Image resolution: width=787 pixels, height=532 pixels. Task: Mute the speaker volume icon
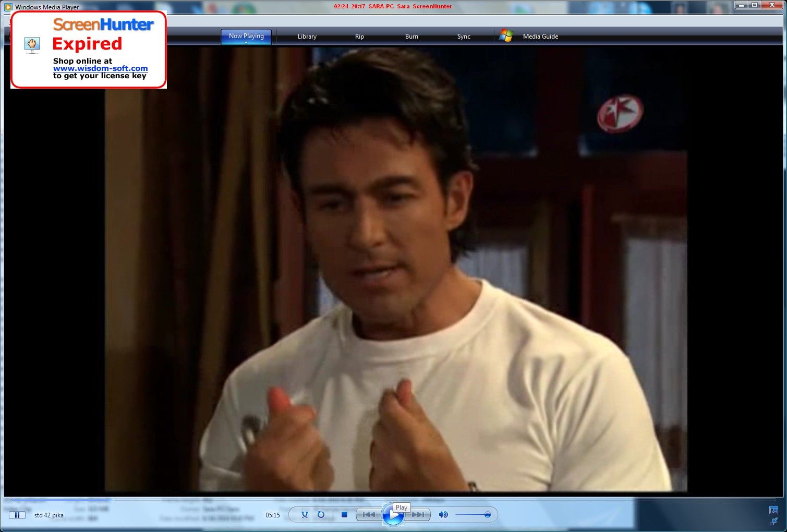(x=443, y=515)
